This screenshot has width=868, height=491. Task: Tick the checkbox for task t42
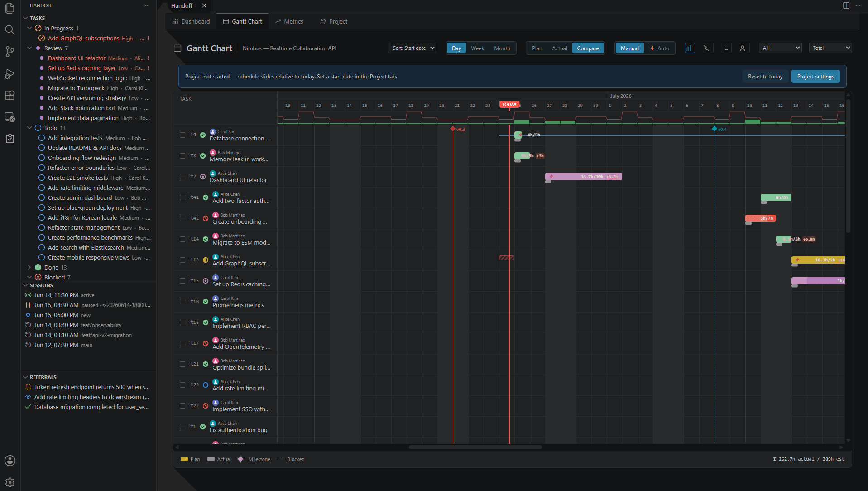click(x=182, y=218)
